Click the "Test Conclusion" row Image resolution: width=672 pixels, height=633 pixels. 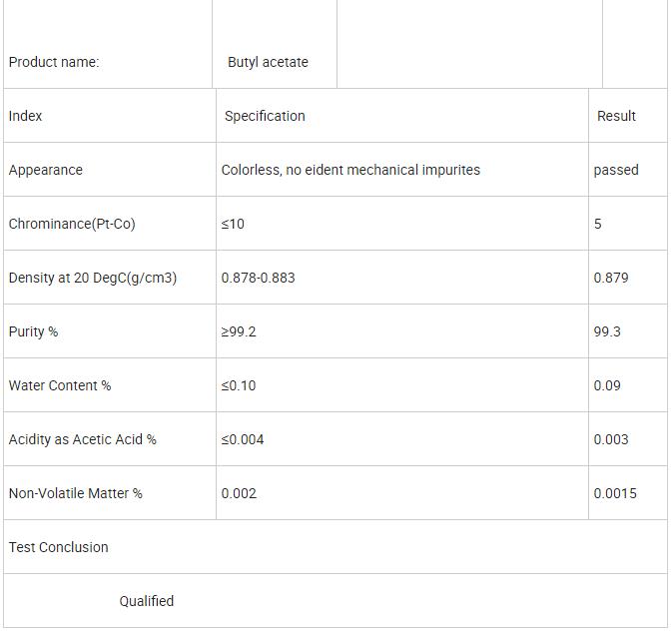click(59, 547)
